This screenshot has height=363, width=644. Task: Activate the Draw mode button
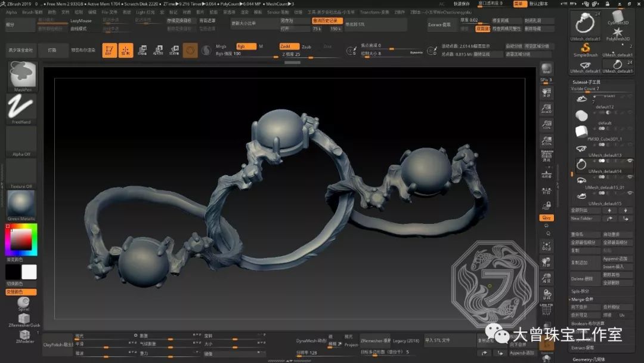pyautogui.click(x=126, y=50)
